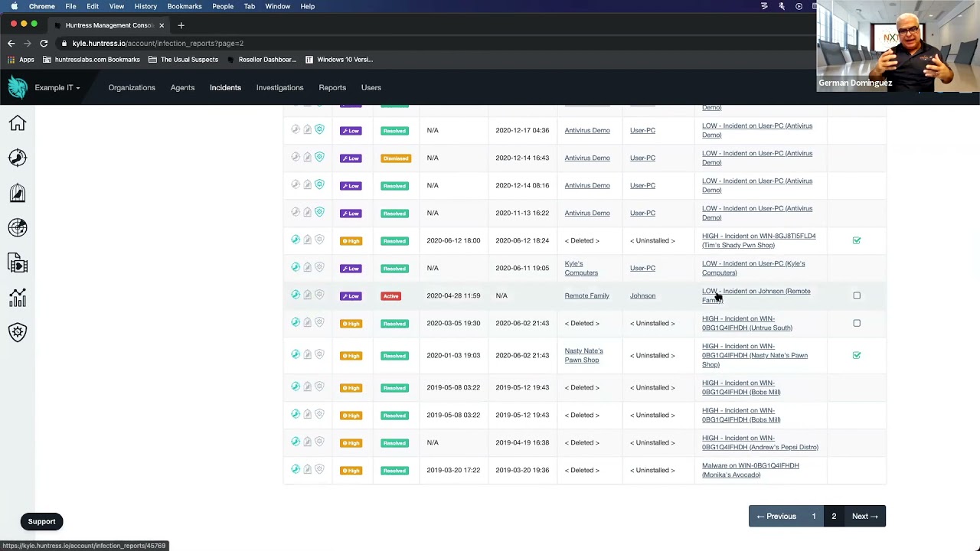Select page 2 in pagination
Viewport: 980px width, 551px height.
click(x=834, y=516)
